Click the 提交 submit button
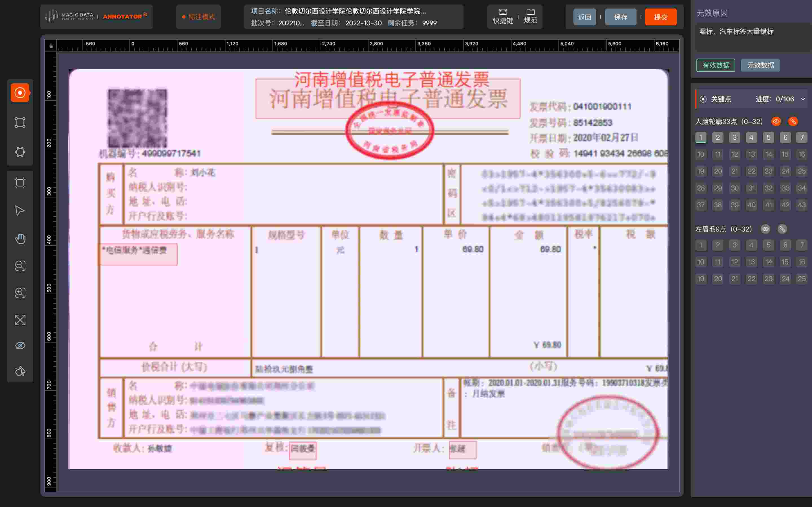 (x=661, y=17)
